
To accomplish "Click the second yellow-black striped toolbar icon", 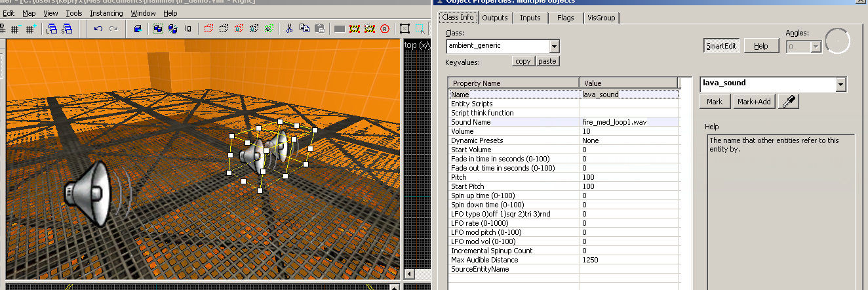I will tap(370, 29).
